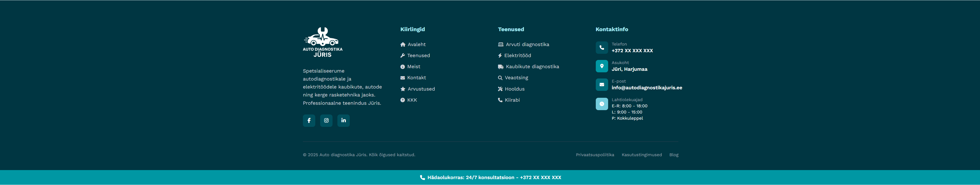Open Kaubikute diagnostika service link
Screen dimensions: 980x185
click(x=529, y=67)
